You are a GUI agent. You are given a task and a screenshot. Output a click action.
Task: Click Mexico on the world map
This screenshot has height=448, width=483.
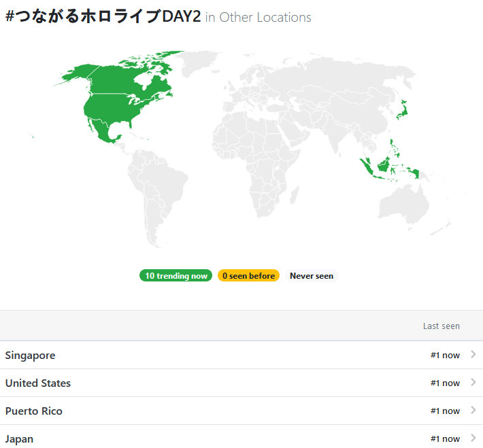pyautogui.click(x=105, y=132)
